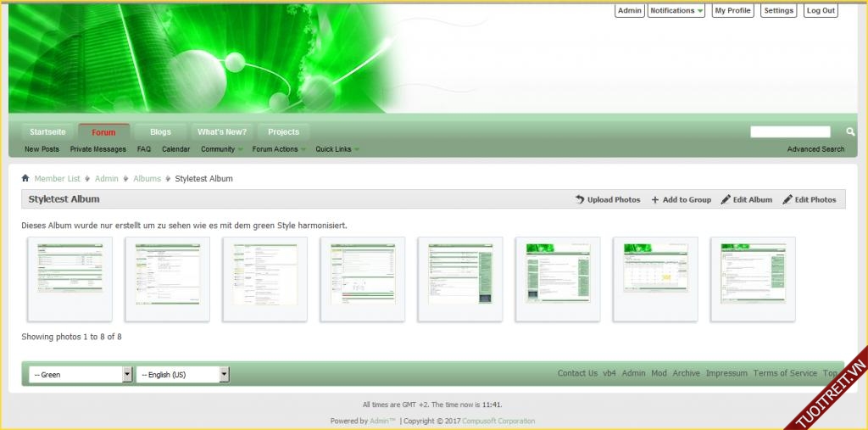Expand the Forum Actions menu
Image resolution: width=868 pixels, height=430 pixels.
279,149
